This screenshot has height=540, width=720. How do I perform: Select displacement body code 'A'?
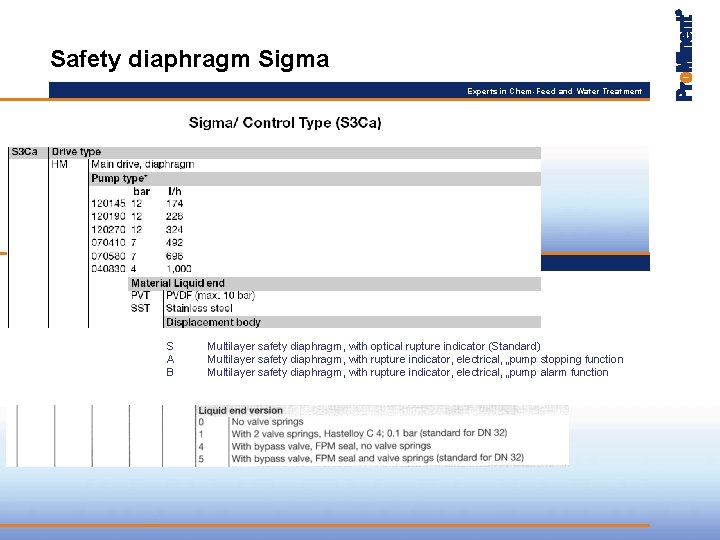(170, 359)
